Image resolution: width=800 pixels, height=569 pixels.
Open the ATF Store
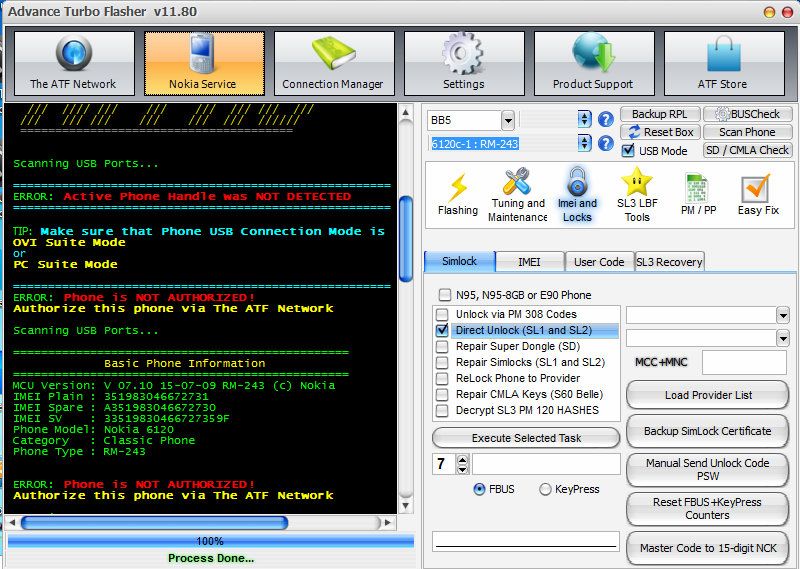click(x=723, y=63)
